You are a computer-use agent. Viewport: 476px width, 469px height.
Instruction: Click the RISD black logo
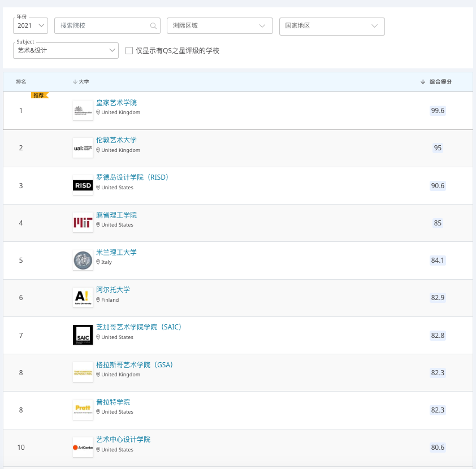point(83,185)
